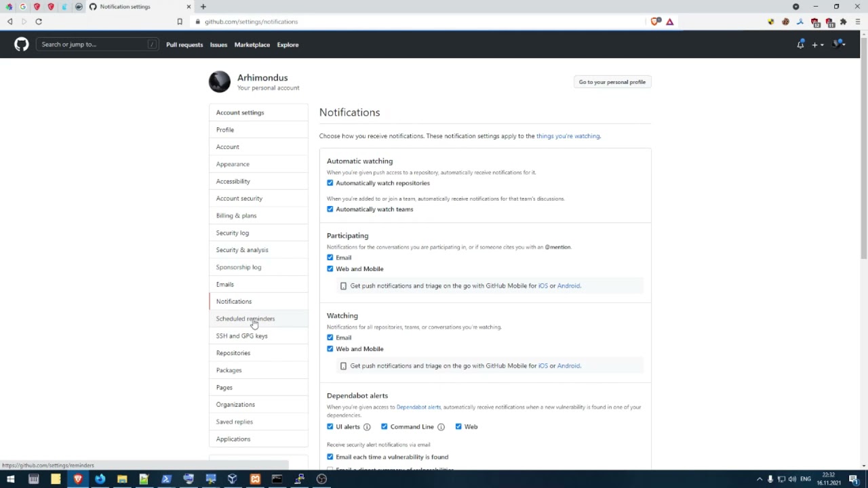Viewport: 868px width, 488px height.
Task: Toggle Watching Email checkbox
Action: click(x=330, y=338)
